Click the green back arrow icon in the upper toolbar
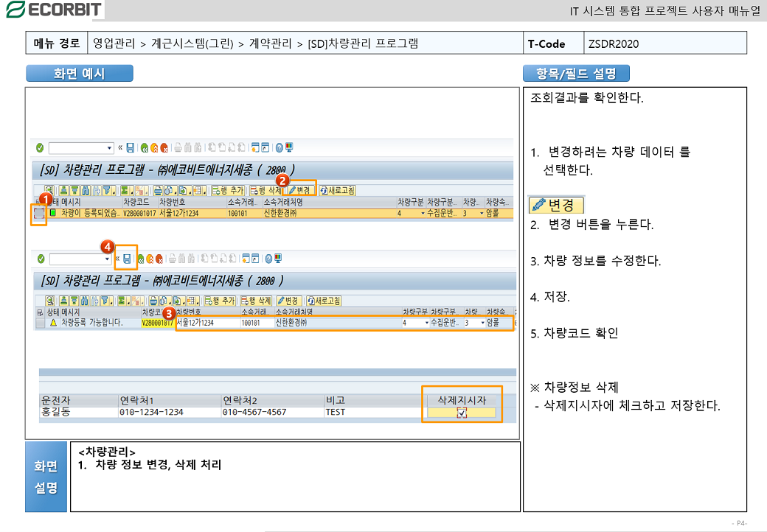The height and width of the screenshot is (532, 767). pos(145,147)
